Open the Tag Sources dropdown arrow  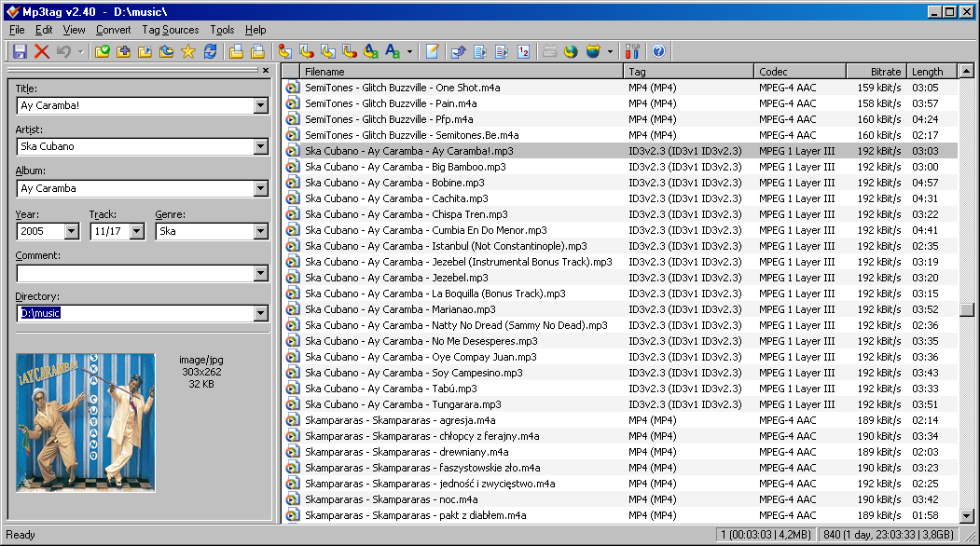(x=610, y=52)
